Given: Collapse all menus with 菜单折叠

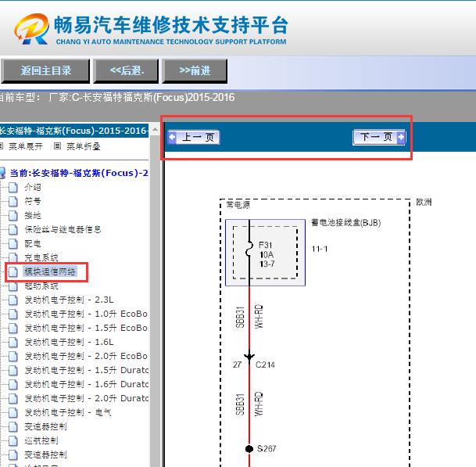Looking at the screenshot, I should 83,146.
